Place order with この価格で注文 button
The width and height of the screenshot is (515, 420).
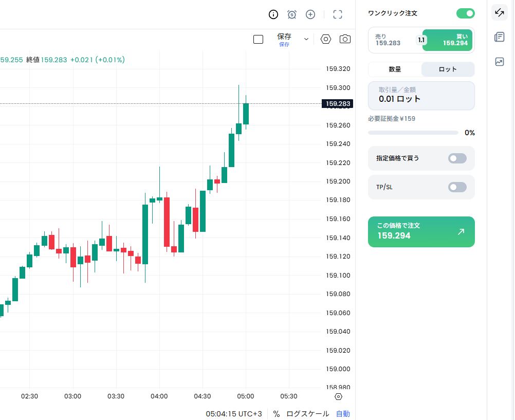point(421,232)
